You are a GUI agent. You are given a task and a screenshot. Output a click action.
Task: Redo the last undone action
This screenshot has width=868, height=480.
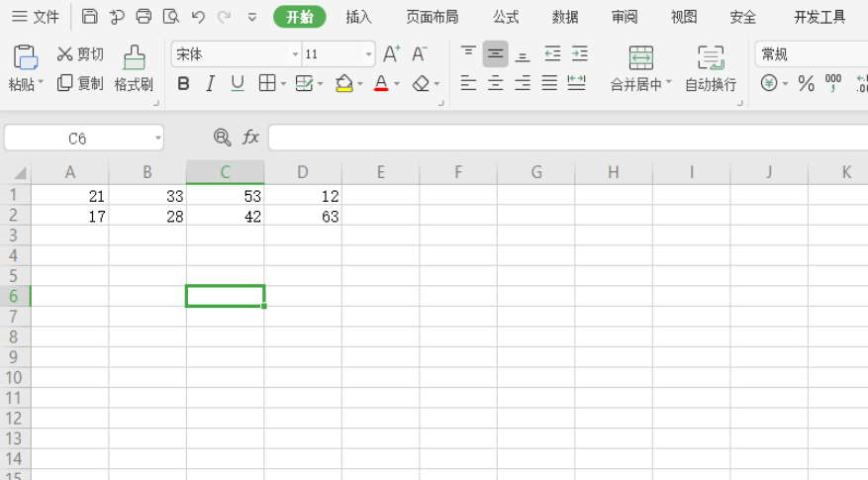click(x=225, y=17)
